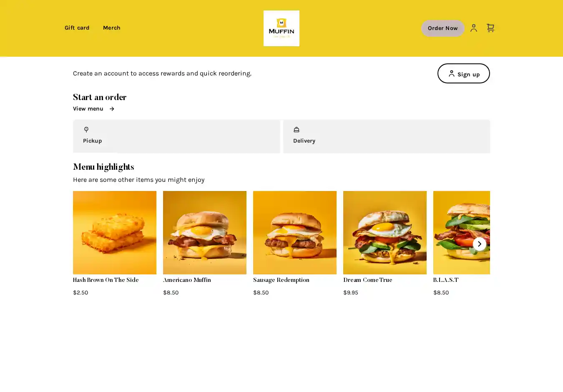Open the Dream Come True photo
Screen dimensions: 563x392
click(x=385, y=232)
